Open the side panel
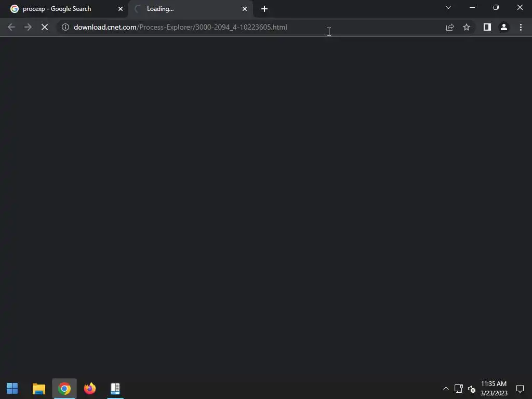532x399 pixels. [x=487, y=27]
